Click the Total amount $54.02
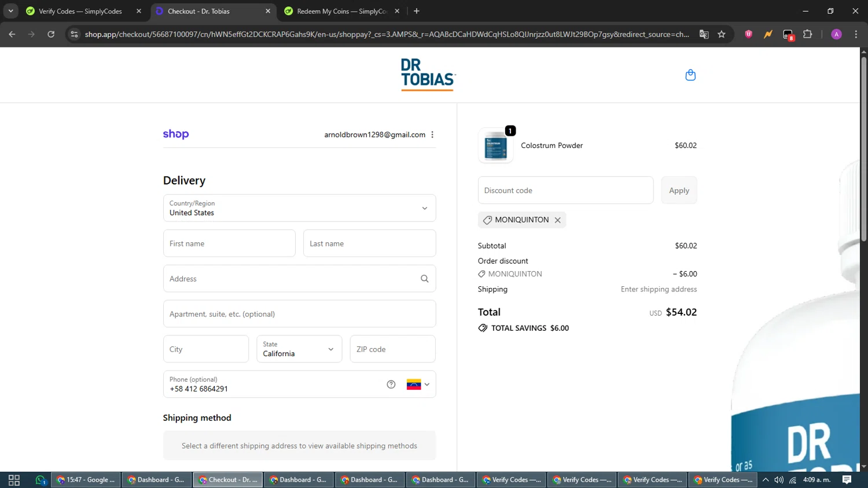 click(x=681, y=312)
